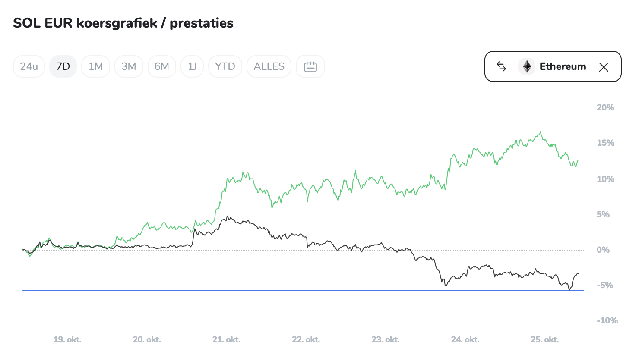Switch chart to 3M range
639x364 pixels.
click(129, 66)
